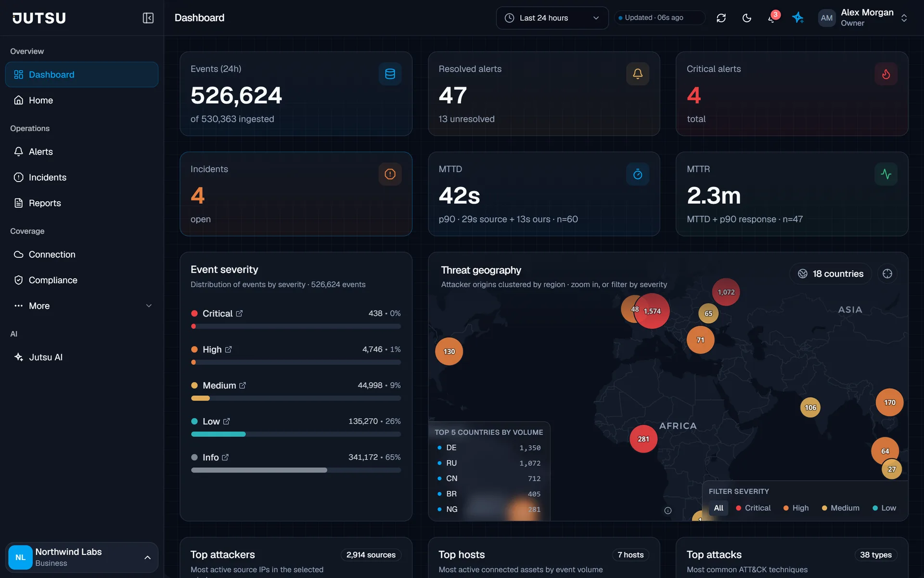
Task: Select BR row in top countries
Action: pos(489,494)
